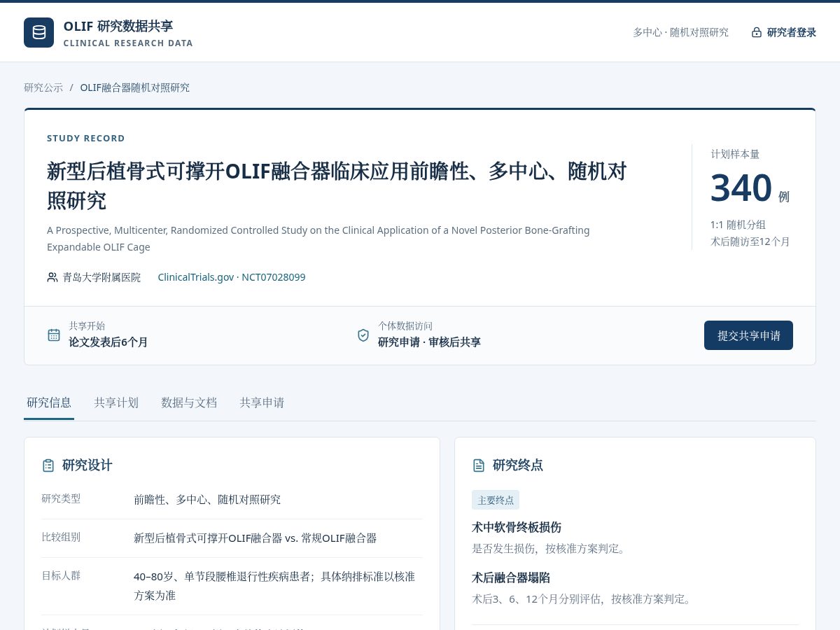Click the 前瞻性、多中心、随机对照研究 value
This screenshot has height=630, width=840.
coord(207,500)
